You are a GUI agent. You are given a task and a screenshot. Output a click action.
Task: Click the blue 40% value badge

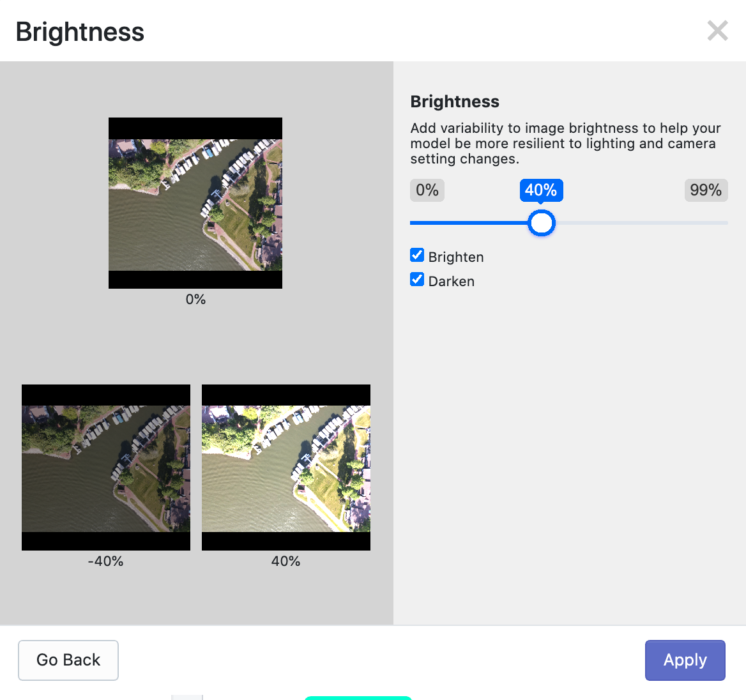[541, 190]
